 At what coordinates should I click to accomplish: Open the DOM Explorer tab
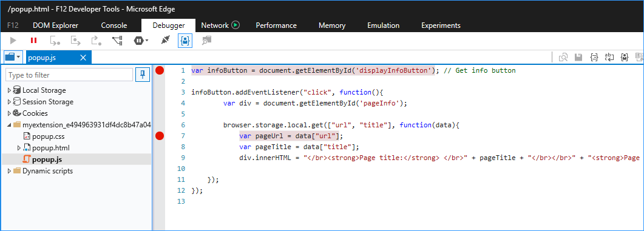pyautogui.click(x=55, y=25)
